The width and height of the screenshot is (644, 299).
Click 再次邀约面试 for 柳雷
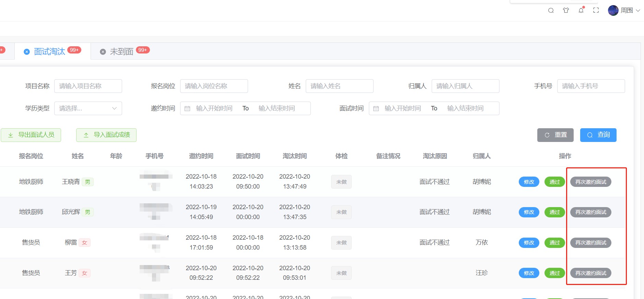point(591,243)
